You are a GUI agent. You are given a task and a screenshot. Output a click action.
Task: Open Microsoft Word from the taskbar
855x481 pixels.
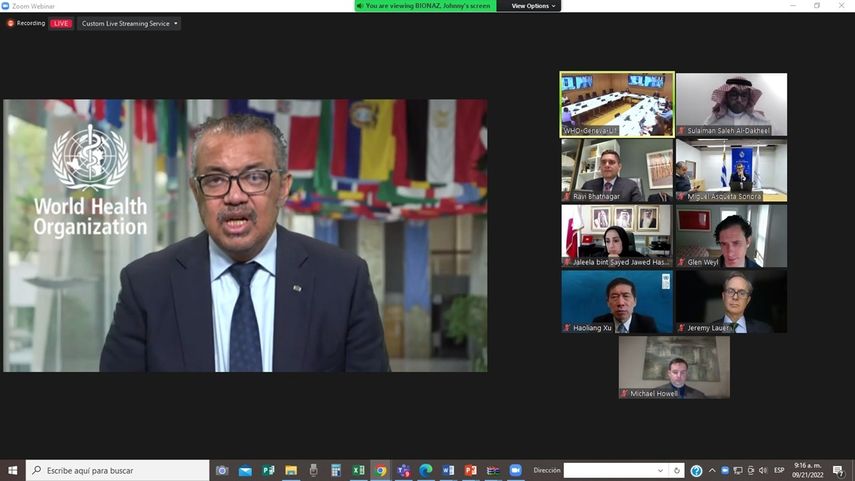(448, 471)
